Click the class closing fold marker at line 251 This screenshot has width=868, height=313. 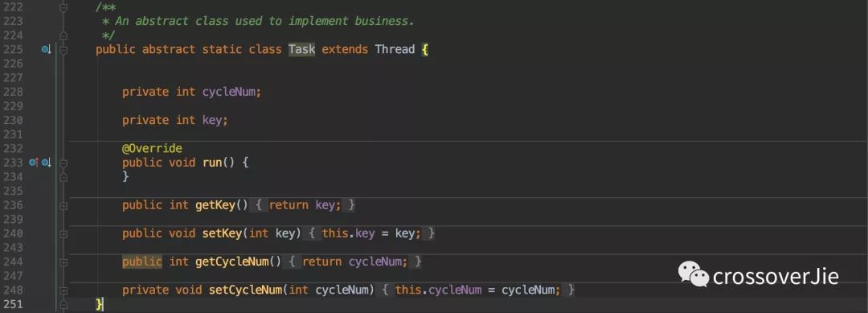(63, 304)
